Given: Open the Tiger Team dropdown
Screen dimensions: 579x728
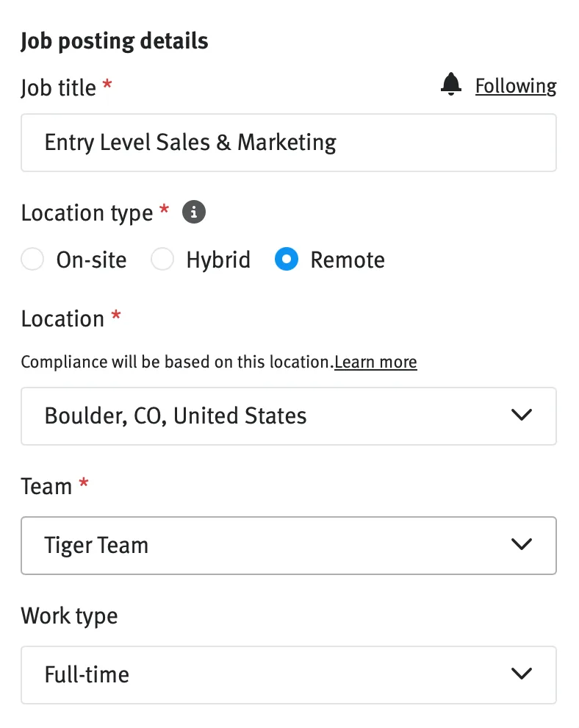Looking at the screenshot, I should (289, 546).
